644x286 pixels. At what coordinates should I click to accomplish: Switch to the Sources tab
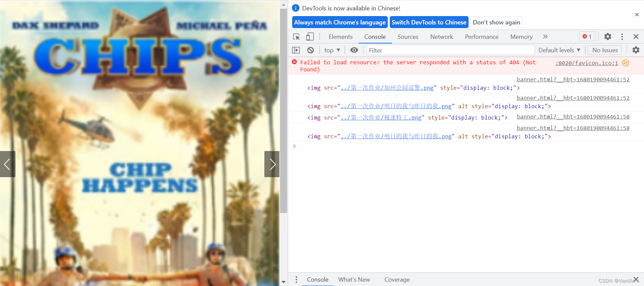[x=408, y=37]
